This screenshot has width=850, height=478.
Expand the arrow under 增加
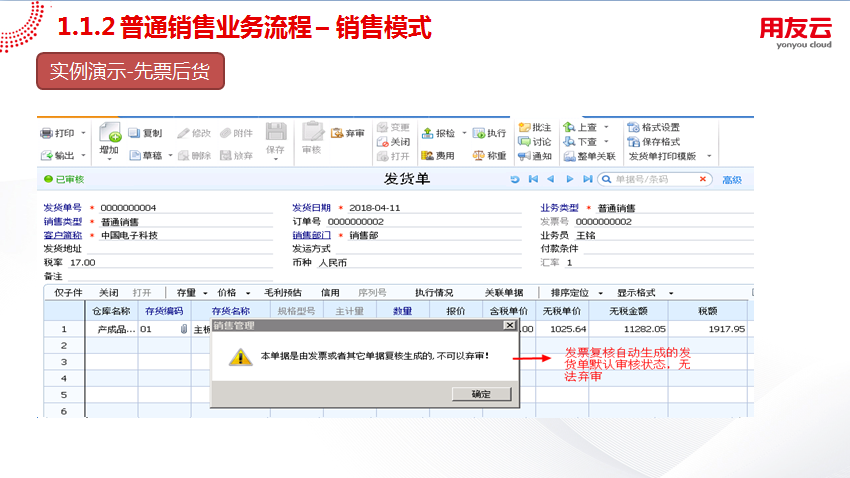(x=109, y=159)
